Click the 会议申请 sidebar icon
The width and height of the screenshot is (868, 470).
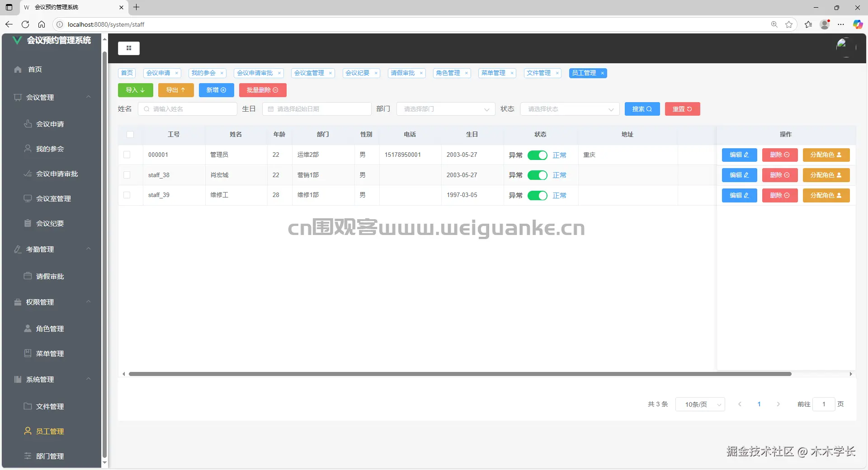click(28, 124)
